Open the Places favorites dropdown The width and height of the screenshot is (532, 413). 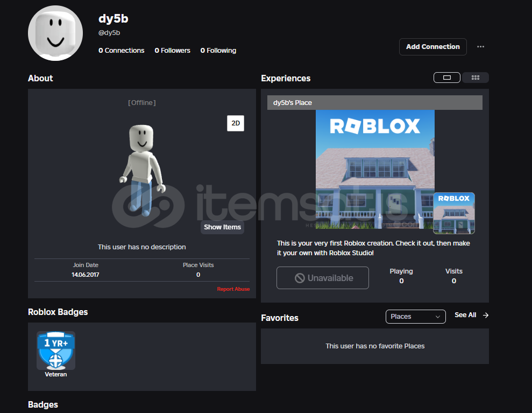point(415,317)
